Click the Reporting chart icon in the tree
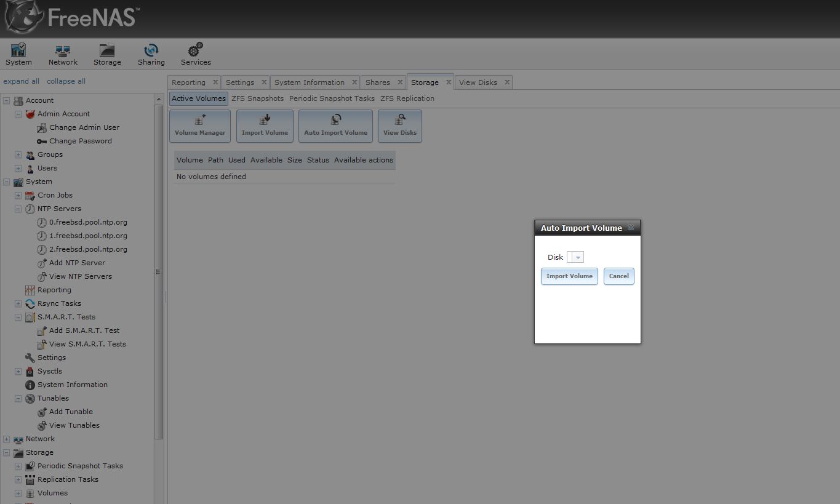The height and width of the screenshot is (504, 840). pyautogui.click(x=30, y=290)
